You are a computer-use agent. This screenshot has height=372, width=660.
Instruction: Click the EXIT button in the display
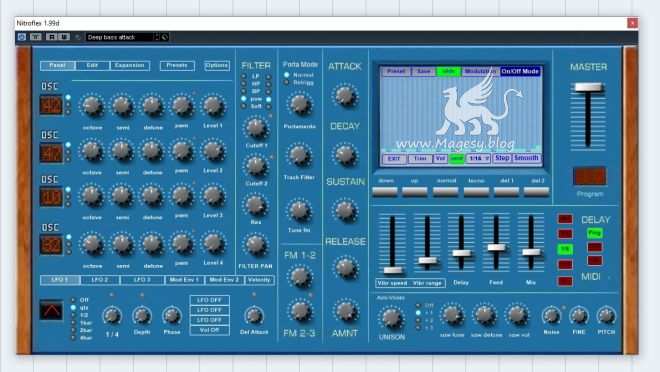pos(394,159)
